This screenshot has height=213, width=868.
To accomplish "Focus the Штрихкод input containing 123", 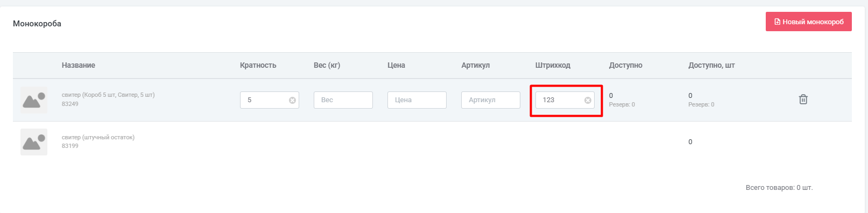I will tap(560, 100).
